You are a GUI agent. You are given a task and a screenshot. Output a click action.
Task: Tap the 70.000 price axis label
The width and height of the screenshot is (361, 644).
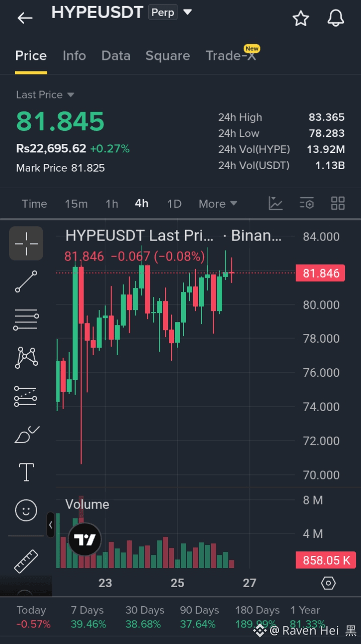[321, 475]
